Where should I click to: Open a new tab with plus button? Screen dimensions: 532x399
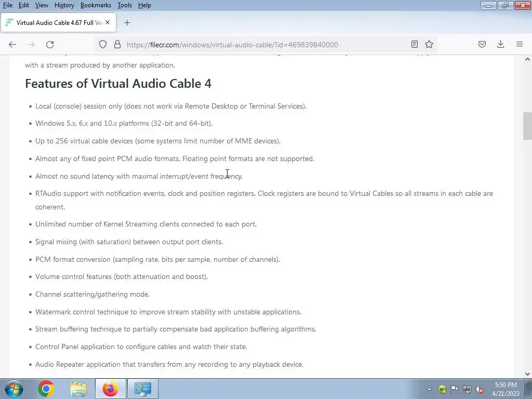pos(127,23)
